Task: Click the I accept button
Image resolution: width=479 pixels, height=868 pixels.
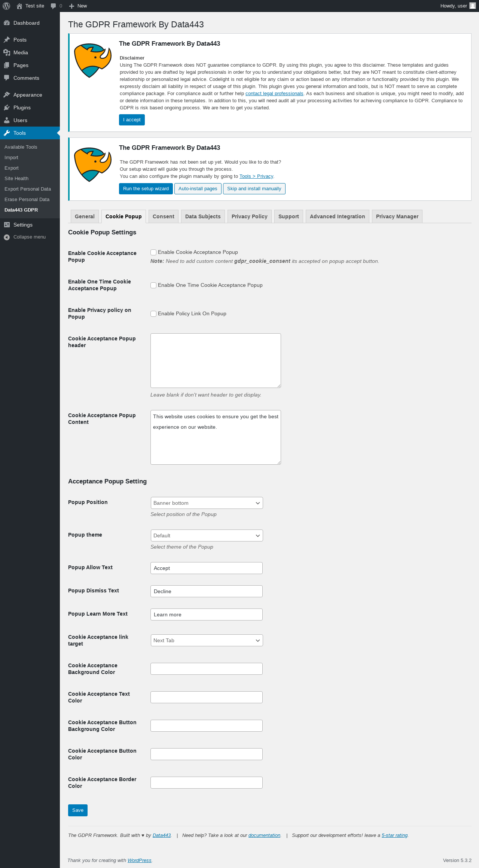Action: coord(132,120)
